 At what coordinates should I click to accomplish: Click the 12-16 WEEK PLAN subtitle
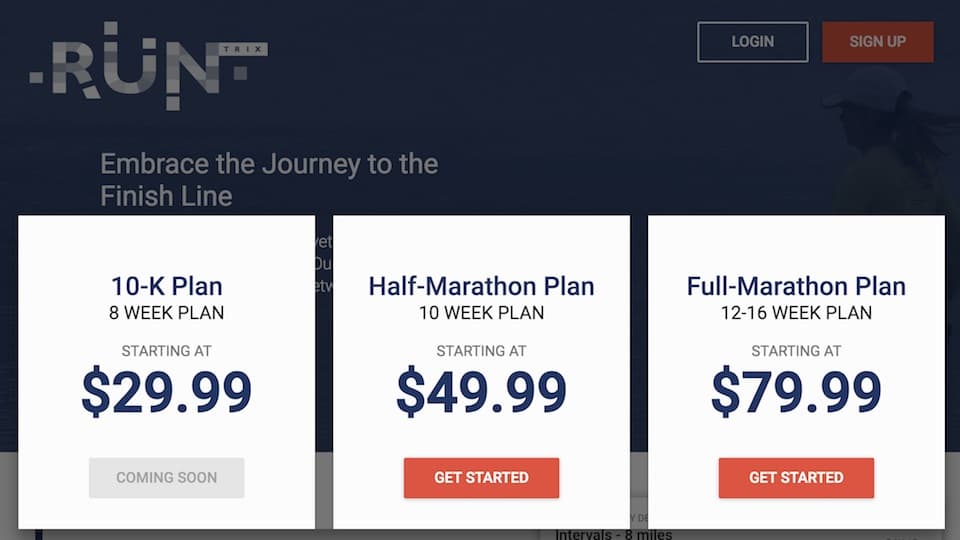point(796,313)
